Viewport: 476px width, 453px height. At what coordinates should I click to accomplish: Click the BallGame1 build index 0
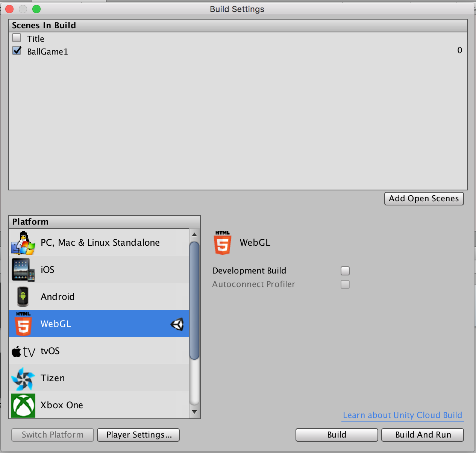[x=459, y=50]
